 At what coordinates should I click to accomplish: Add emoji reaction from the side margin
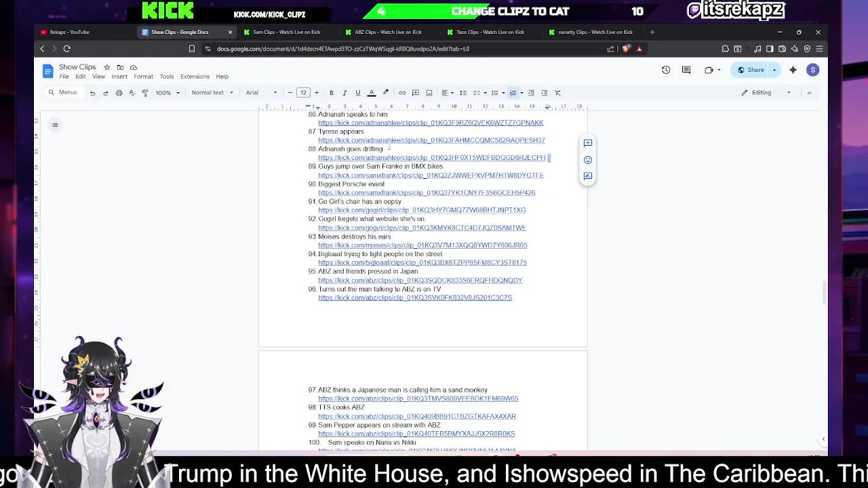pos(588,160)
